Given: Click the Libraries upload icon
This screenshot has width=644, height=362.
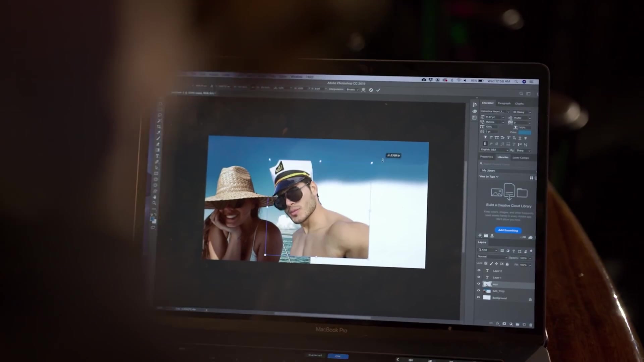Looking at the screenshot, I should 492,236.
